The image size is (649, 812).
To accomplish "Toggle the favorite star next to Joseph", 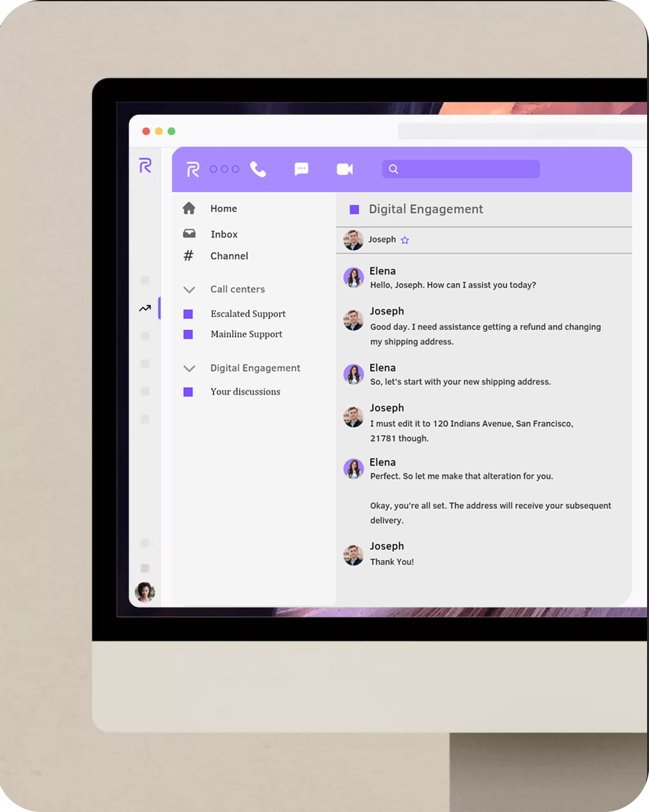I will coord(405,240).
